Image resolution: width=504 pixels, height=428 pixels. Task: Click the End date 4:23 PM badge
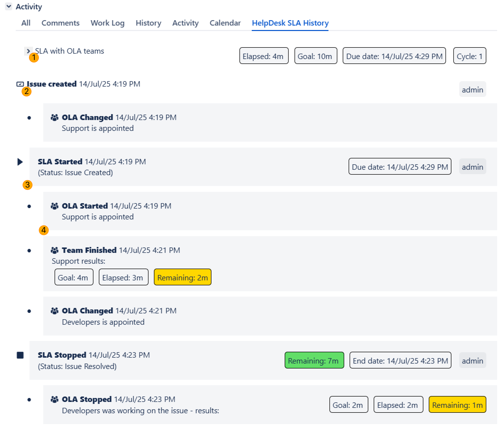400,360
